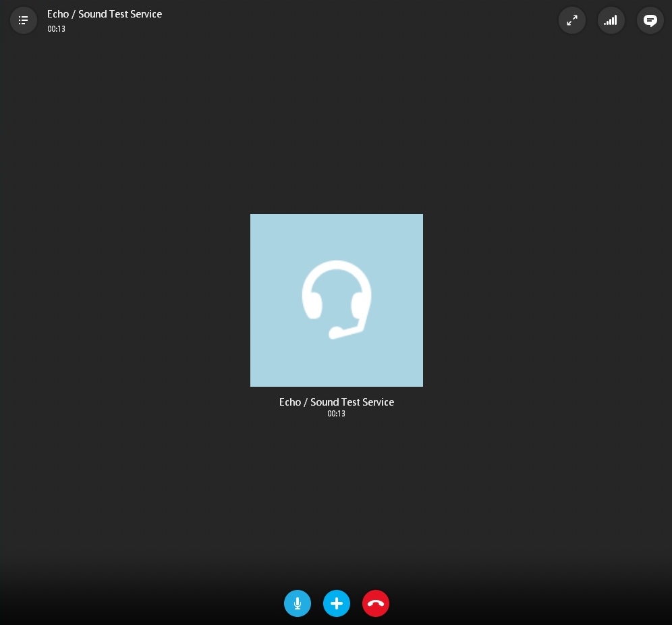Click the 00:13 duration under the avatar name
The width and height of the screenshot is (672, 625).
click(337, 414)
